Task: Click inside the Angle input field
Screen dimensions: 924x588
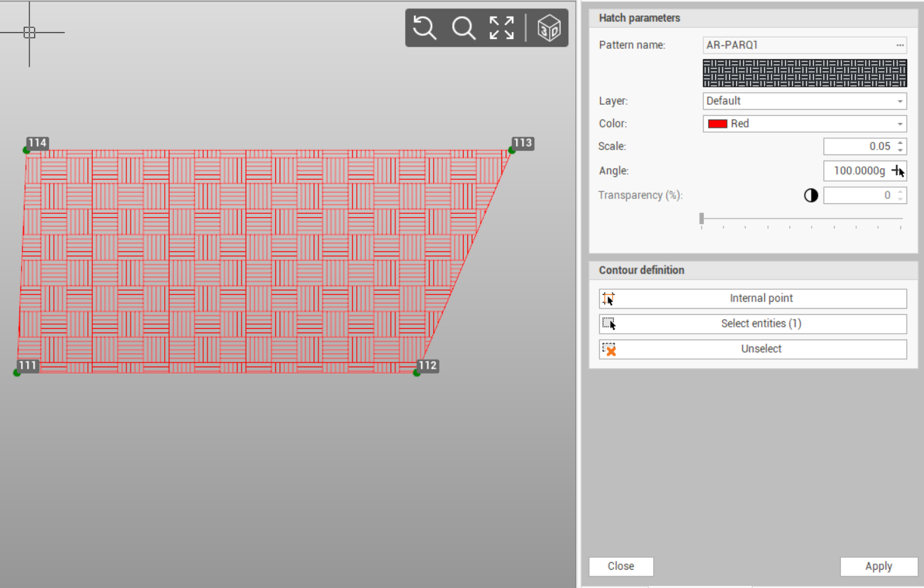Action: click(x=856, y=171)
